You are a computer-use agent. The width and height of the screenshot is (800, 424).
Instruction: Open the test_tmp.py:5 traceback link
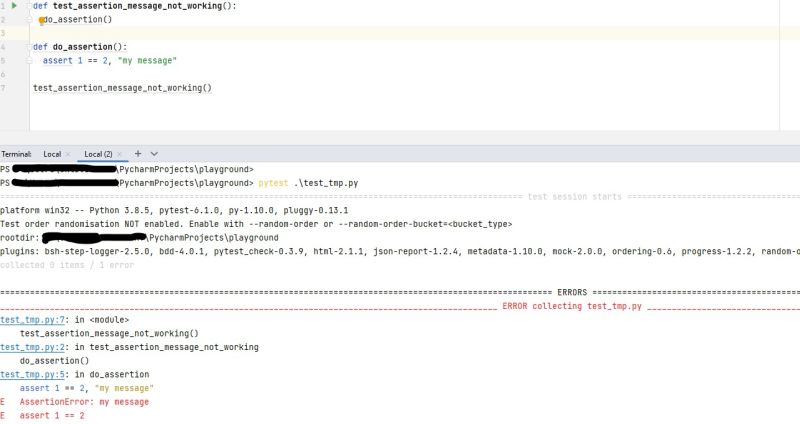click(33, 375)
